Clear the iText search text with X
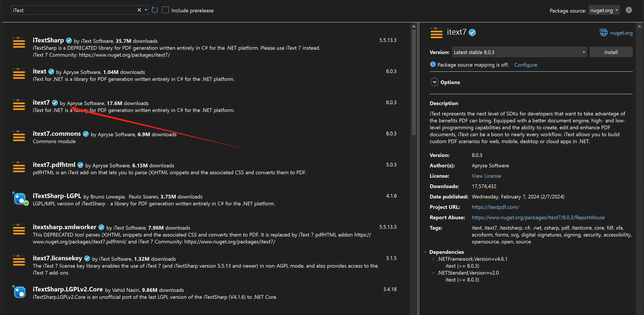Viewport: 644px width, 315px height. [139, 10]
